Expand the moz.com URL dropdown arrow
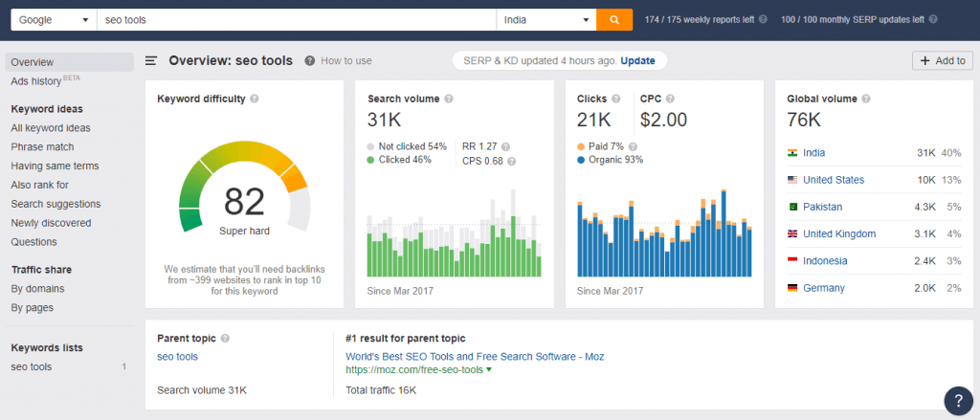The image size is (980, 420). pyautogui.click(x=489, y=370)
